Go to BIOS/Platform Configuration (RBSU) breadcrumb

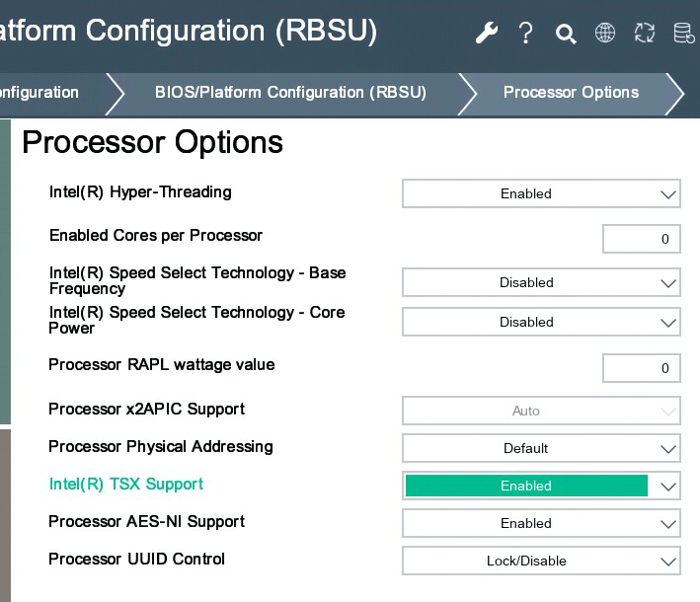(290, 93)
